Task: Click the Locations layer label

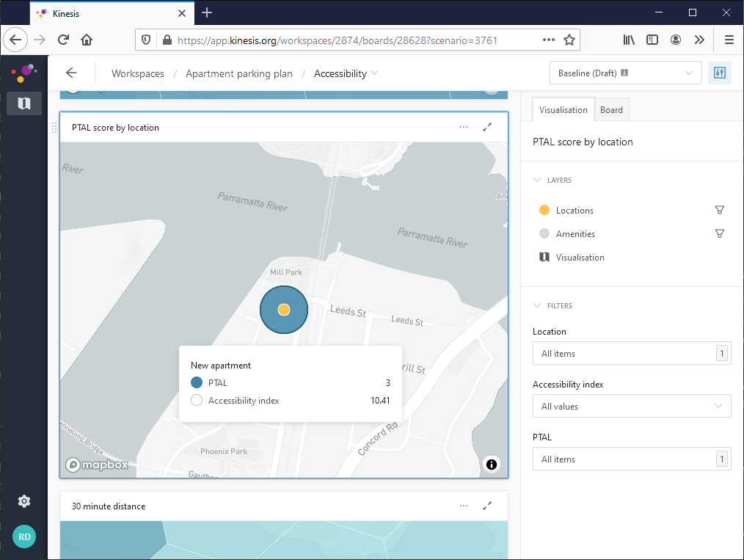Action: [575, 210]
